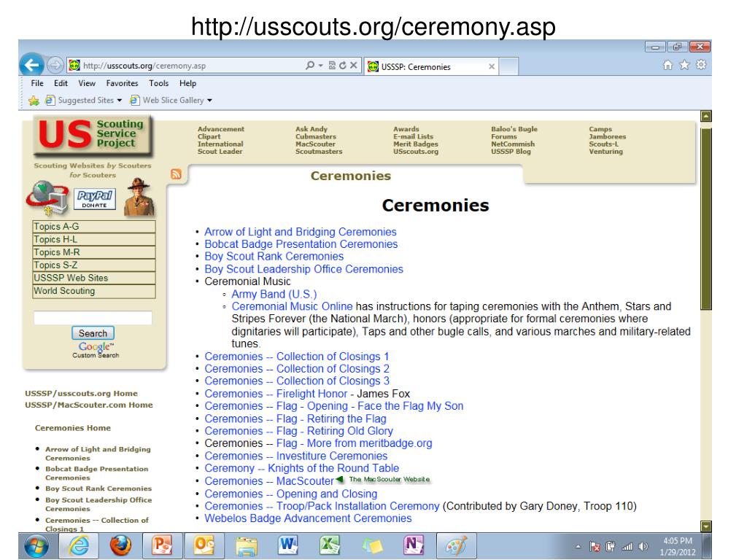The image size is (747, 560).
Task: Click Baloo's Bugle in top navigation
Action: pos(514,129)
